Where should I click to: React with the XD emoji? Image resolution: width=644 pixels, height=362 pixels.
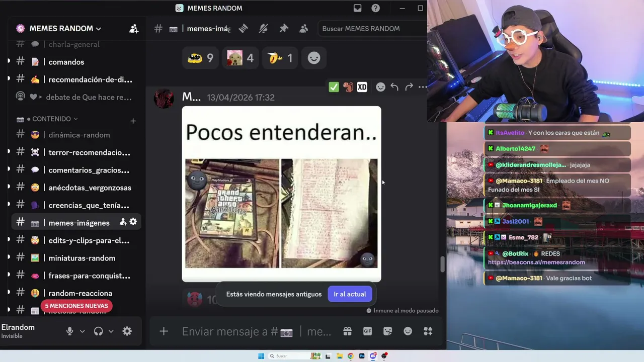click(362, 87)
